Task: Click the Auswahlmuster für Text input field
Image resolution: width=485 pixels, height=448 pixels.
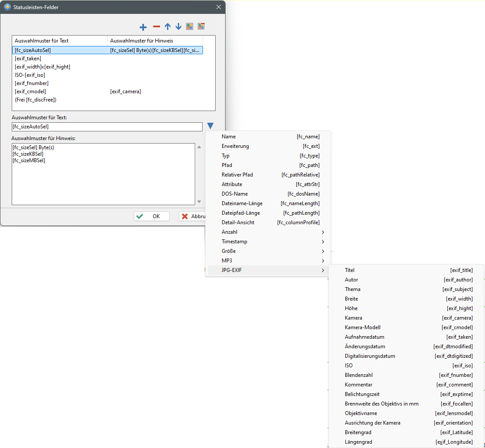Action: pyautogui.click(x=107, y=127)
